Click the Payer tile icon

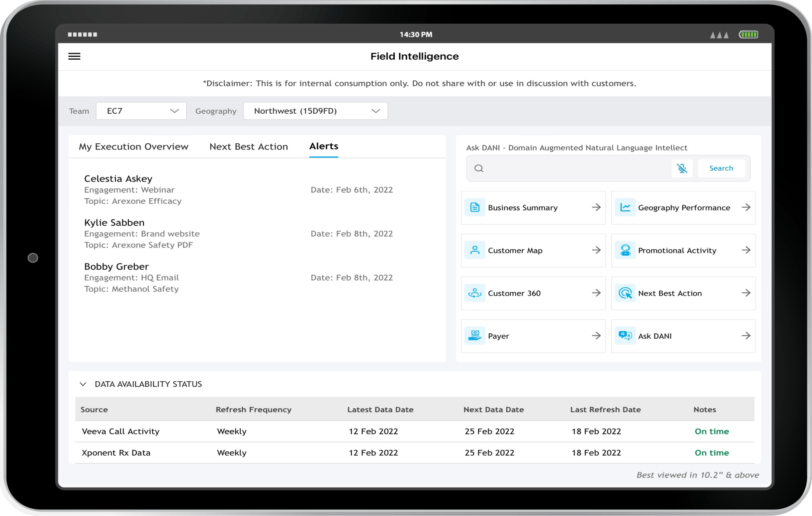pyautogui.click(x=475, y=336)
